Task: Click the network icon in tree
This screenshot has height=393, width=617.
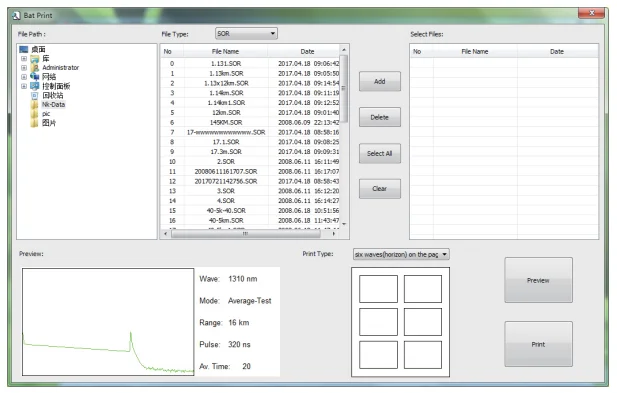Action: 35,77
